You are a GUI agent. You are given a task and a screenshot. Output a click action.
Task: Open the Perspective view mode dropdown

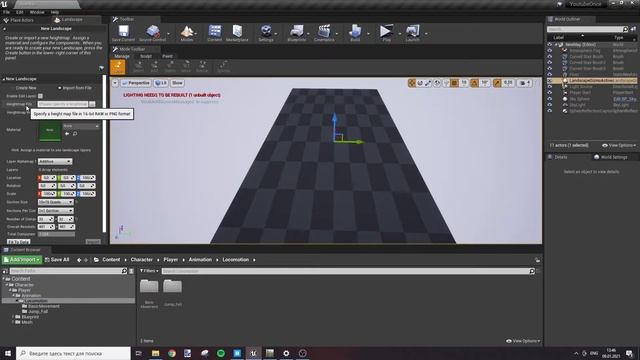coord(136,83)
